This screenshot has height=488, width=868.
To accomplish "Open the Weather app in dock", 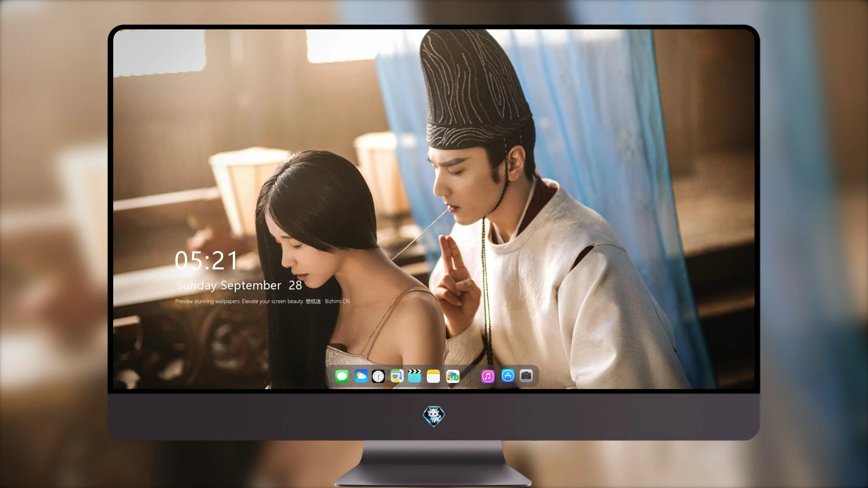I will (x=361, y=376).
